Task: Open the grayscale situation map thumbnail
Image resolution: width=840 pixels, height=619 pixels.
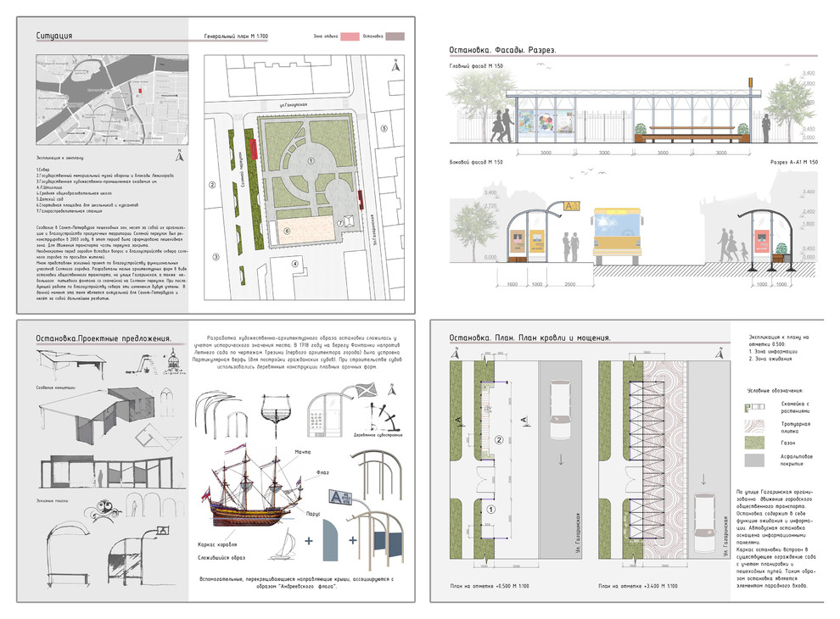Action: (x=109, y=102)
